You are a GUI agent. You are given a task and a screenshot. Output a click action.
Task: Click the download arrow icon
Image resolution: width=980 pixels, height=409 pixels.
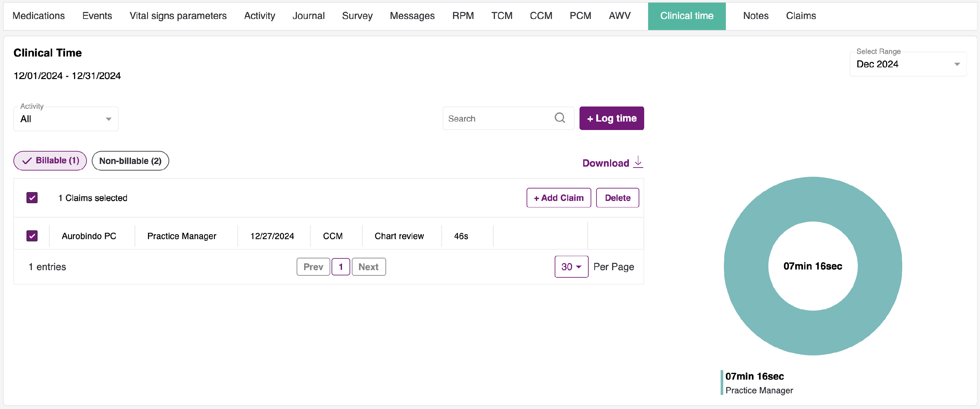(638, 162)
